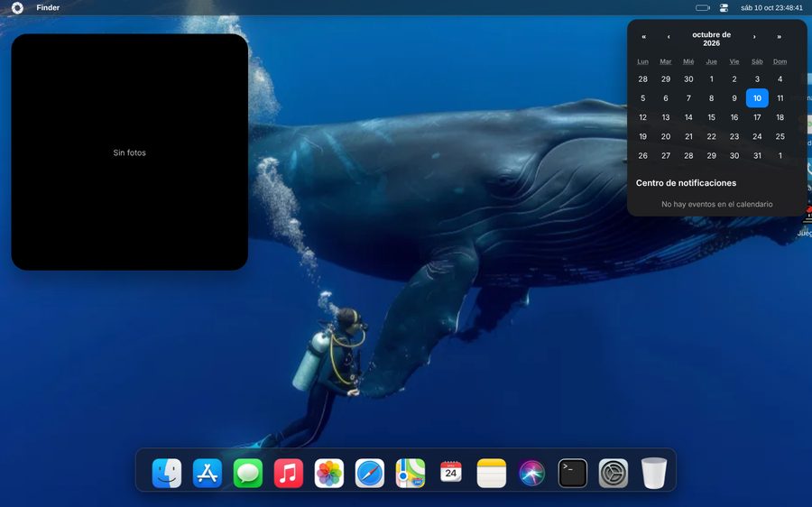Image resolution: width=812 pixels, height=507 pixels.
Task: Select highlighted day 10 in the calendar
Action: pyautogui.click(x=757, y=97)
